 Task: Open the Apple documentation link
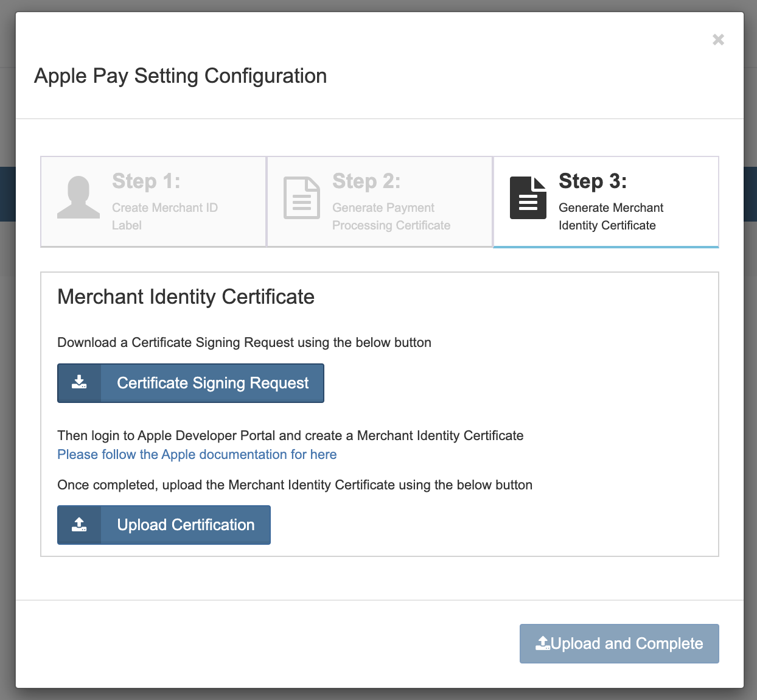pyautogui.click(x=197, y=454)
